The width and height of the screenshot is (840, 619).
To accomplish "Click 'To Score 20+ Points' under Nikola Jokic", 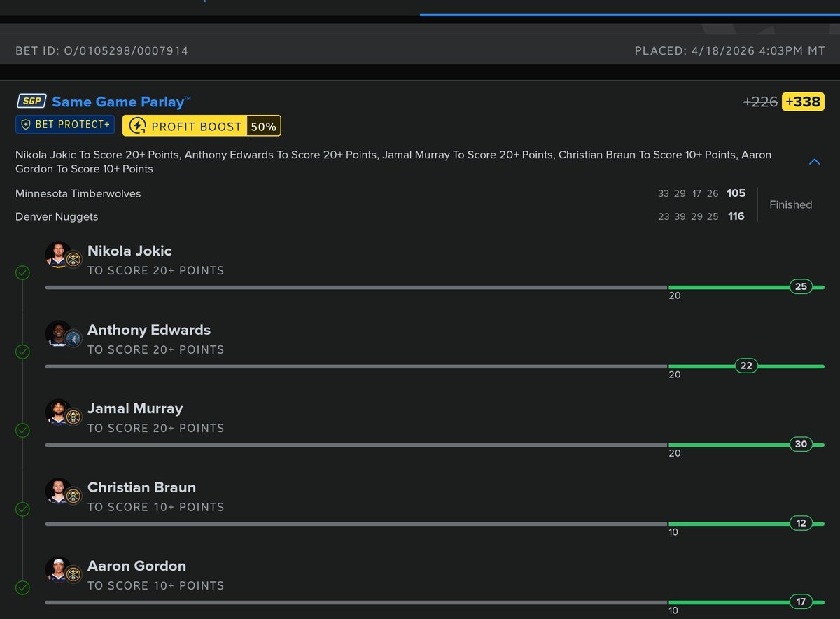I will tap(156, 270).
